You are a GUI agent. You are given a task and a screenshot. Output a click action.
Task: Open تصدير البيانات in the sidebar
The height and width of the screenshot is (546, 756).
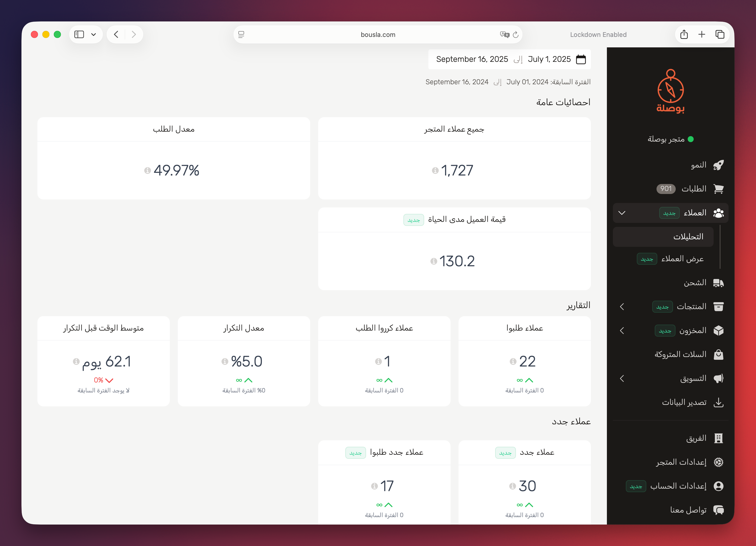[x=684, y=402]
